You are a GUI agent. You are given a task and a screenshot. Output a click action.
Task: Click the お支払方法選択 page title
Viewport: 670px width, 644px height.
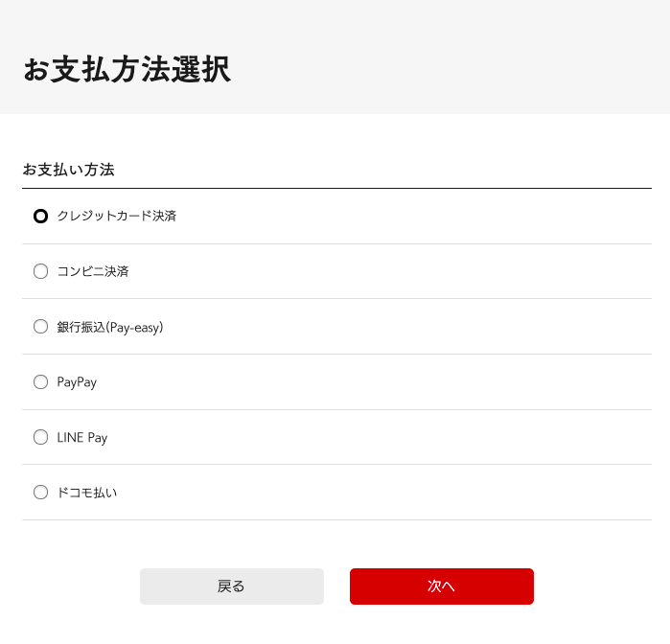point(127,69)
